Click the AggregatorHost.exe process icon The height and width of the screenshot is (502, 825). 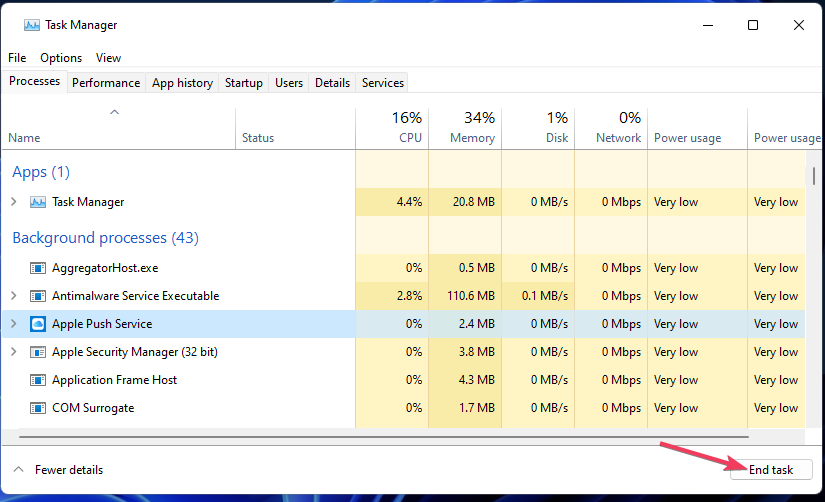point(37,268)
